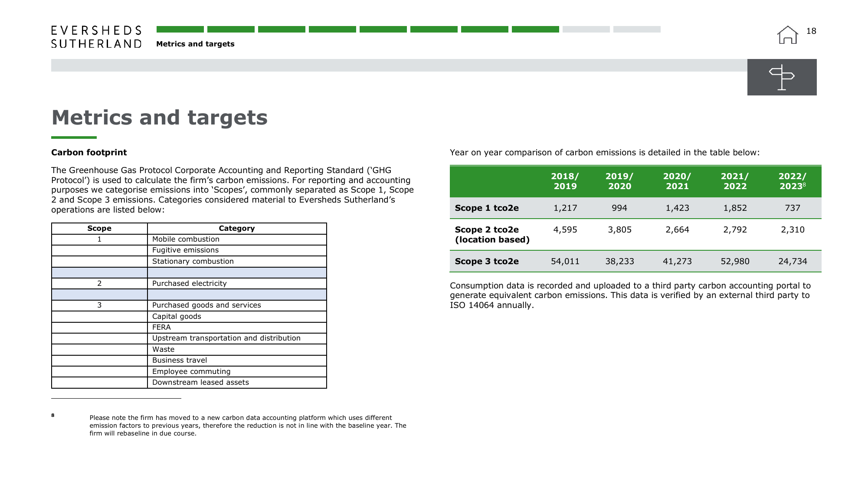Select the 'Fugitive emissions' category cell
This screenshot has width=868, height=488.
[237, 250]
